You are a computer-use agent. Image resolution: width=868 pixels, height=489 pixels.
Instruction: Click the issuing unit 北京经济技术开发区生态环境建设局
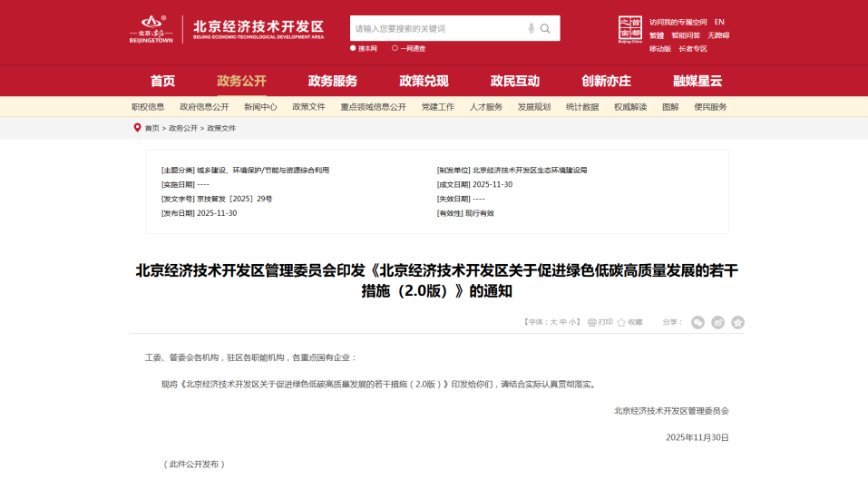(x=530, y=170)
